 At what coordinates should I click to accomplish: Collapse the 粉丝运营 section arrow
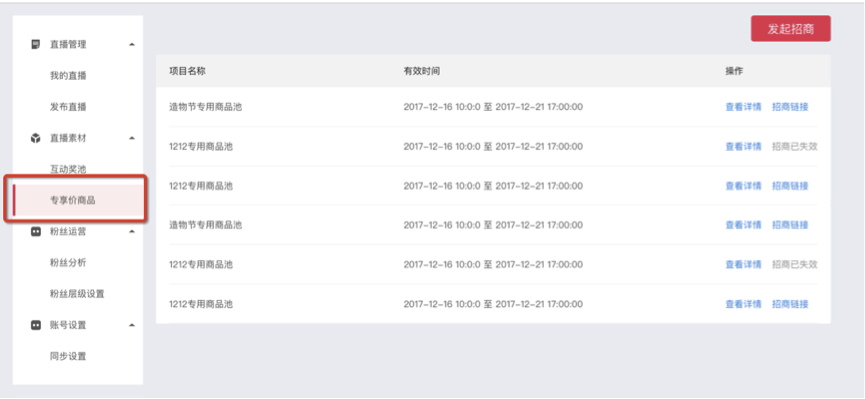click(131, 232)
